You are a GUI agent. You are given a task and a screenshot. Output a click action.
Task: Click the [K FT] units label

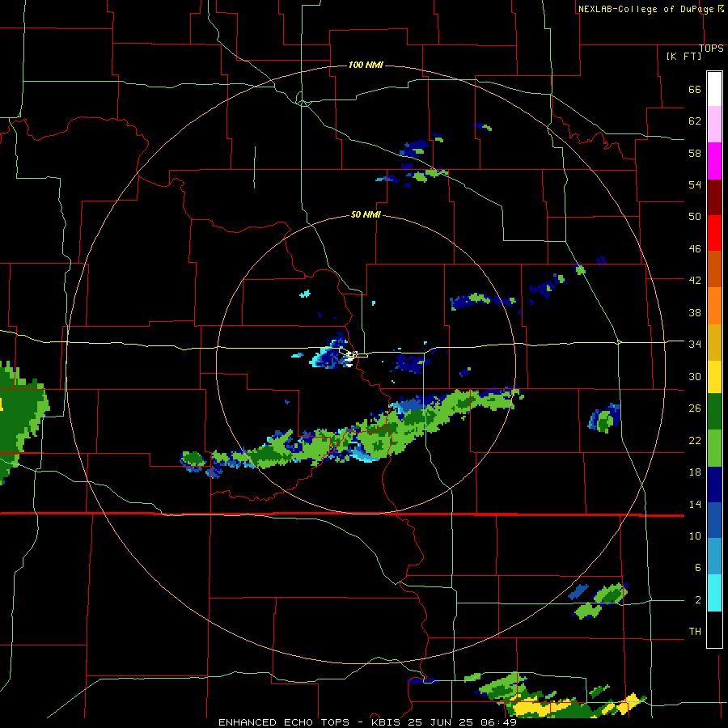pyautogui.click(x=684, y=56)
